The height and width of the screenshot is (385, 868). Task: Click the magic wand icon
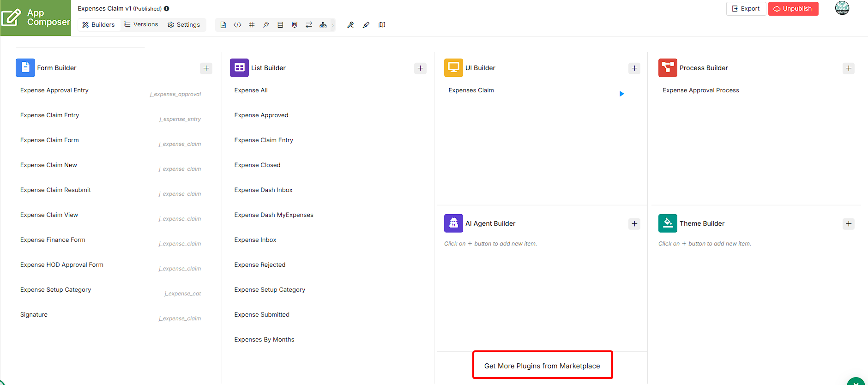pos(350,25)
